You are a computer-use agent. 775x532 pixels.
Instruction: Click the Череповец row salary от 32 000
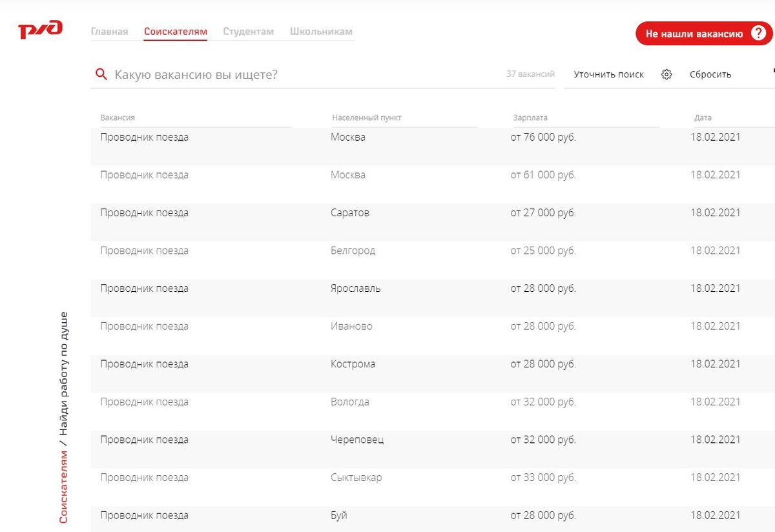[543, 440]
